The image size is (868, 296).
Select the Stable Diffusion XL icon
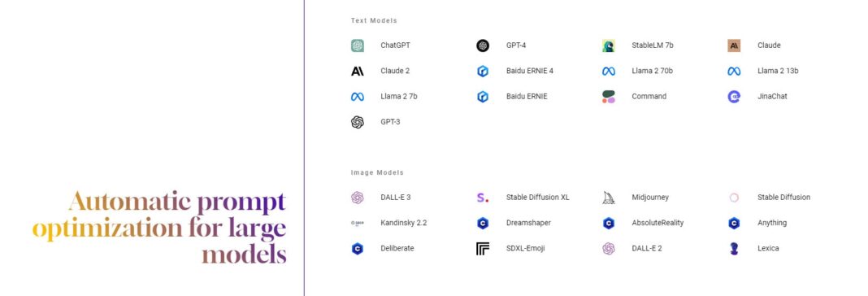coord(483,198)
